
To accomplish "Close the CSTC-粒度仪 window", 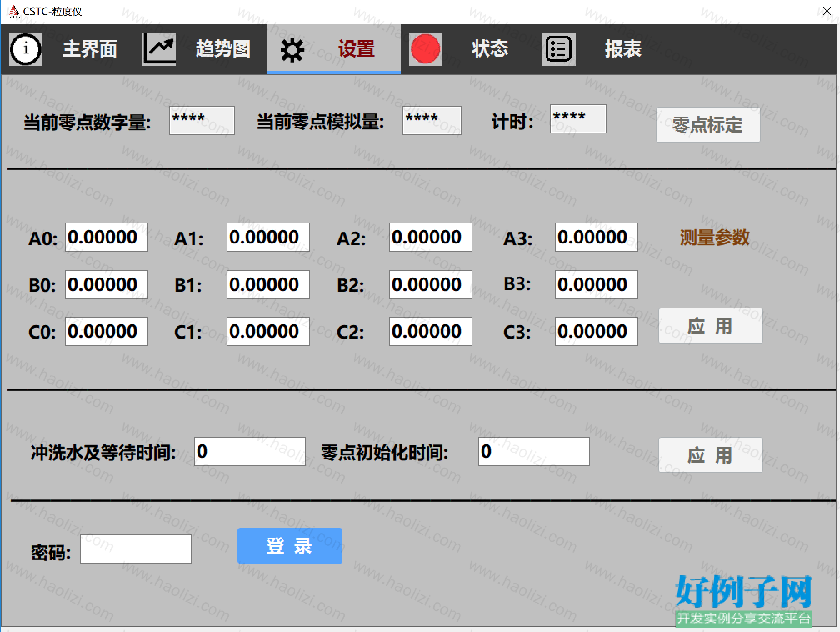I will click(x=827, y=11).
